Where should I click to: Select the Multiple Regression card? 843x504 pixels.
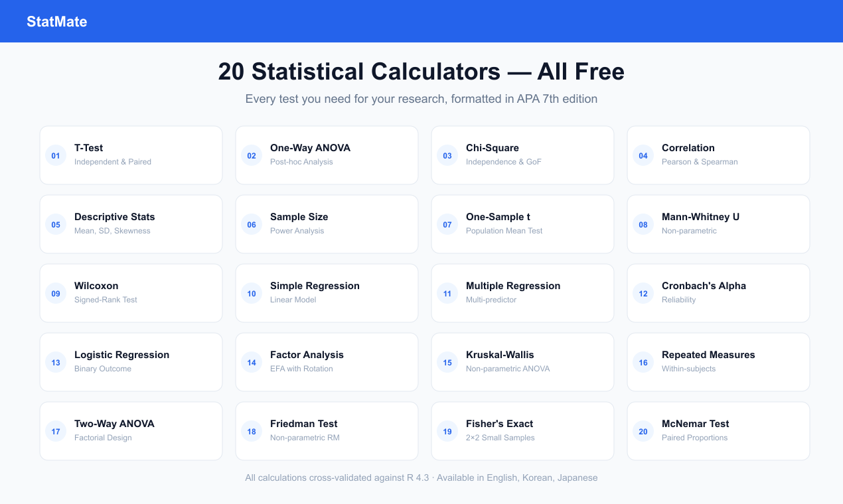522,293
